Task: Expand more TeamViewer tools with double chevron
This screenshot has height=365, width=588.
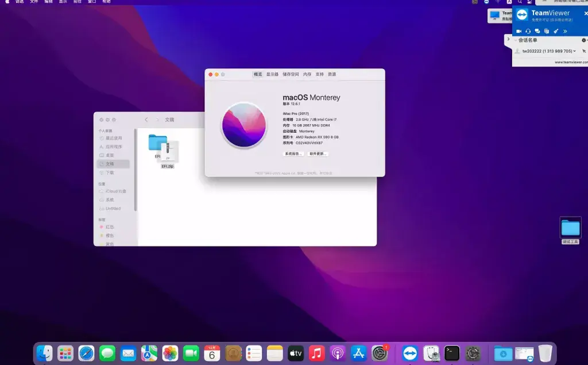Action: click(x=565, y=31)
